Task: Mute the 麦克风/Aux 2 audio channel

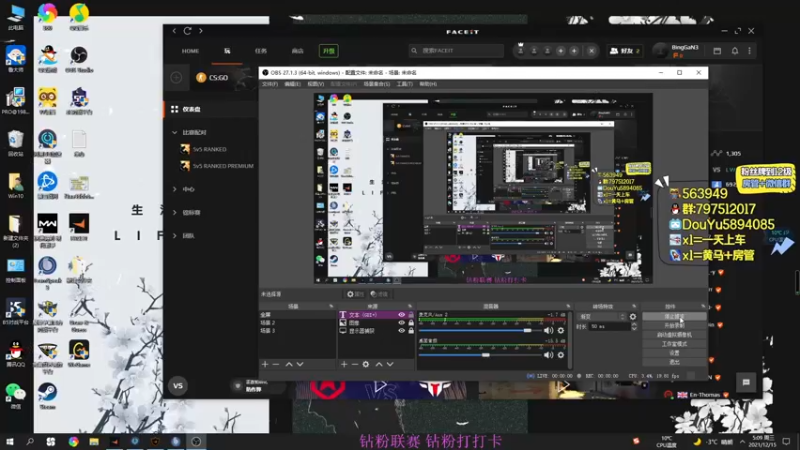Action: [x=548, y=331]
